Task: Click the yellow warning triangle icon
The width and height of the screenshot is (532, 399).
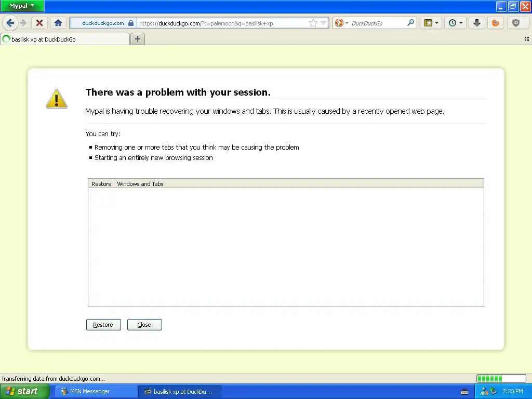Action: tap(57, 99)
